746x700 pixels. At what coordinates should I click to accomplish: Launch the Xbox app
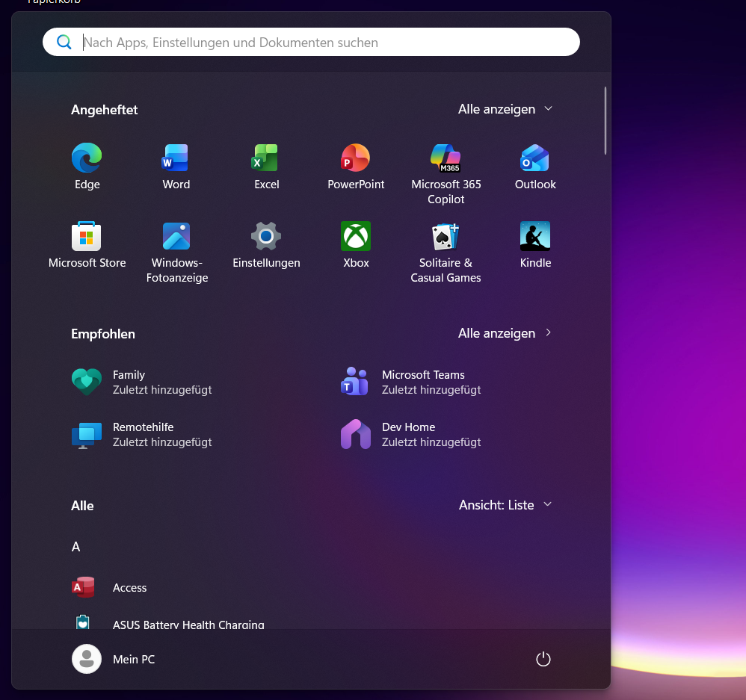(356, 245)
